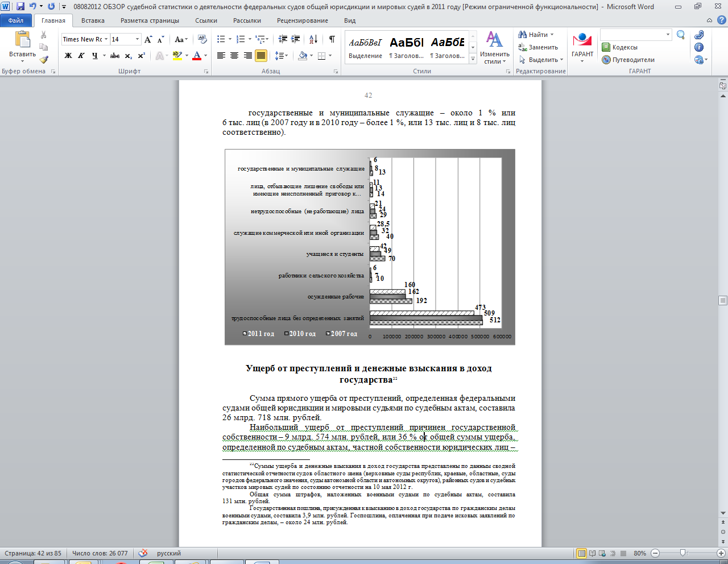Image resolution: width=728 pixels, height=564 pixels.
Task: Click the Кодексы button
Action: pos(620,47)
